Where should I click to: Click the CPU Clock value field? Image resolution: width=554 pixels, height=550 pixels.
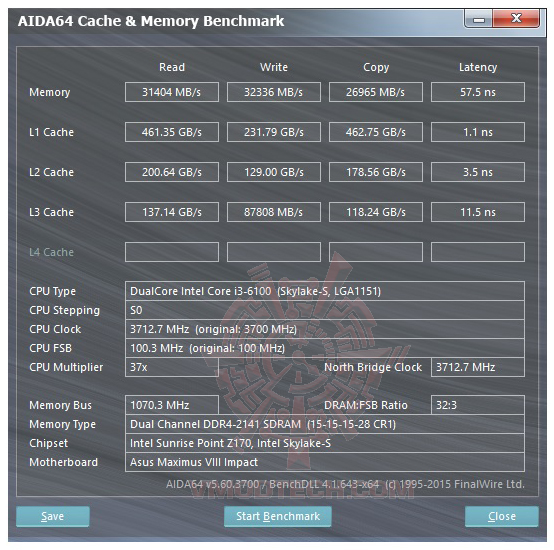[325, 329]
